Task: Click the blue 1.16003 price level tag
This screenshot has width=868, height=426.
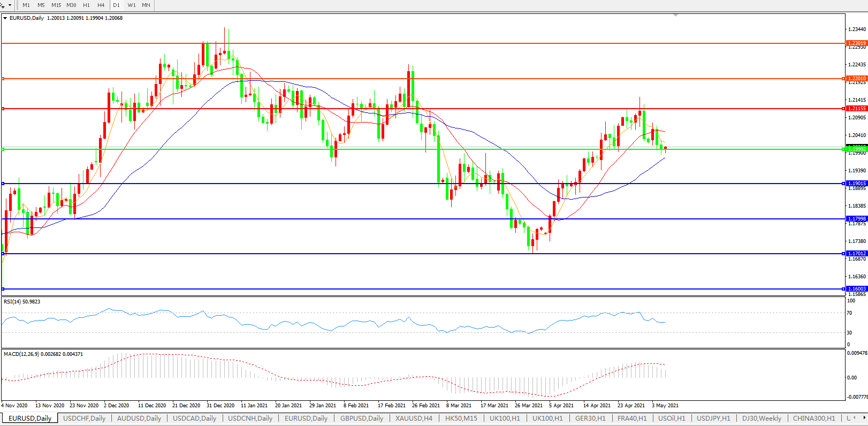Action: (x=856, y=289)
